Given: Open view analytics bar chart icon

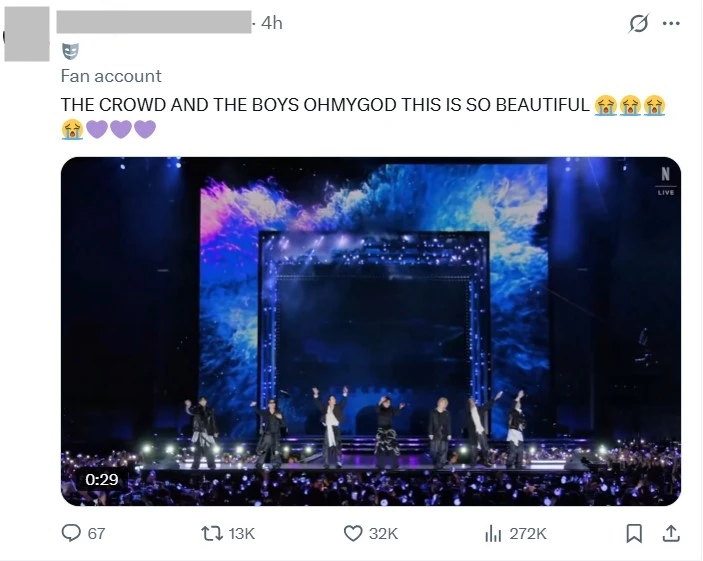Looking at the screenshot, I should click(492, 534).
